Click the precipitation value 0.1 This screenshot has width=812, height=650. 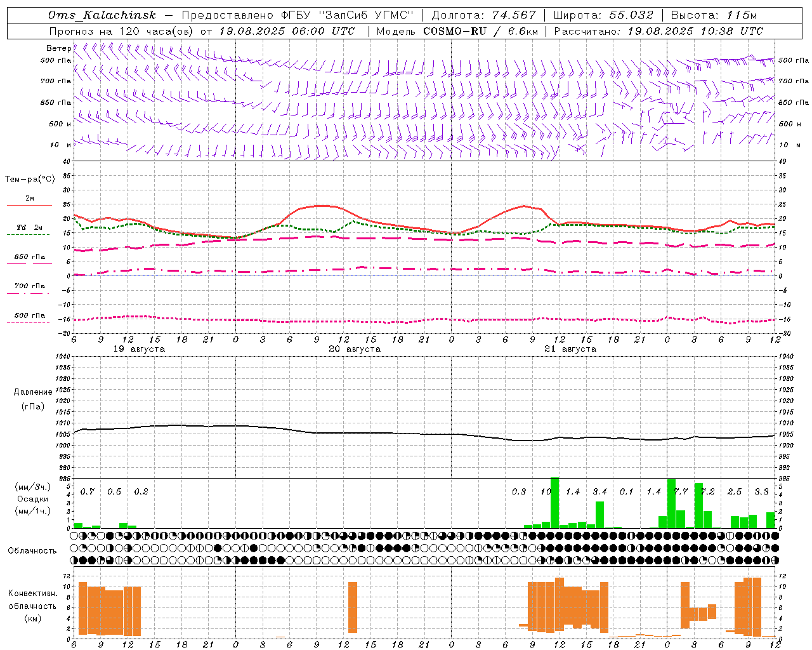pyautogui.click(x=627, y=491)
